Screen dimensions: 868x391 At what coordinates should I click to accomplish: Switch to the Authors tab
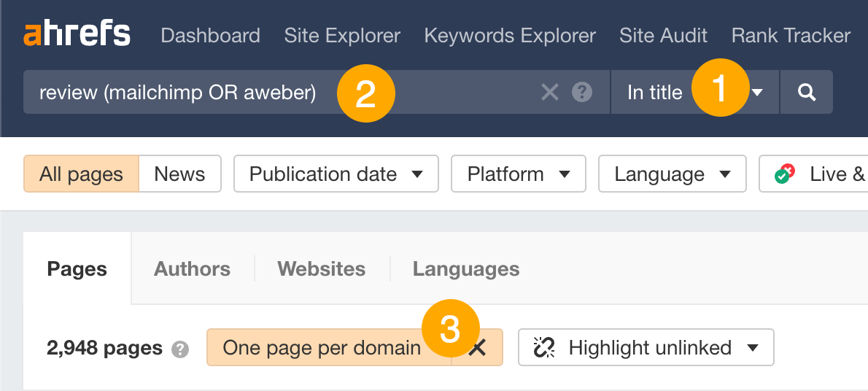(x=192, y=269)
